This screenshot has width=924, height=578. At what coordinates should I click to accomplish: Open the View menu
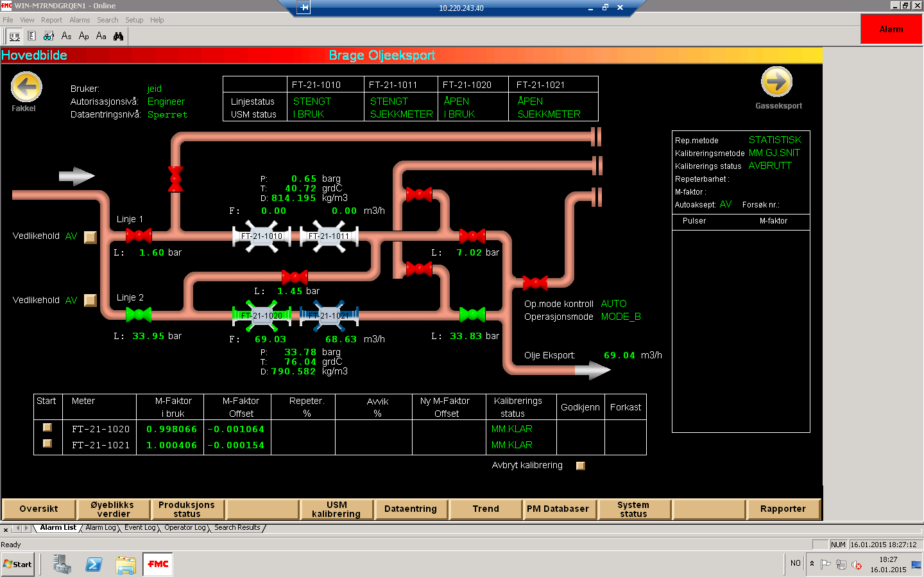pos(27,20)
